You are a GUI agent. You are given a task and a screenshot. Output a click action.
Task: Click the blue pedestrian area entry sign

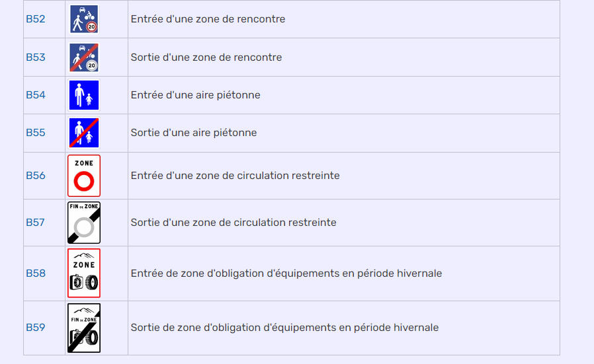pyautogui.click(x=84, y=95)
